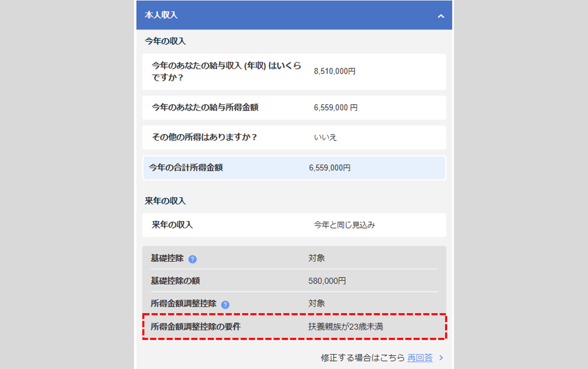This screenshot has width=588, height=369.
Task: Open the help icon beside 所得金額調整控除
Action: tap(225, 305)
